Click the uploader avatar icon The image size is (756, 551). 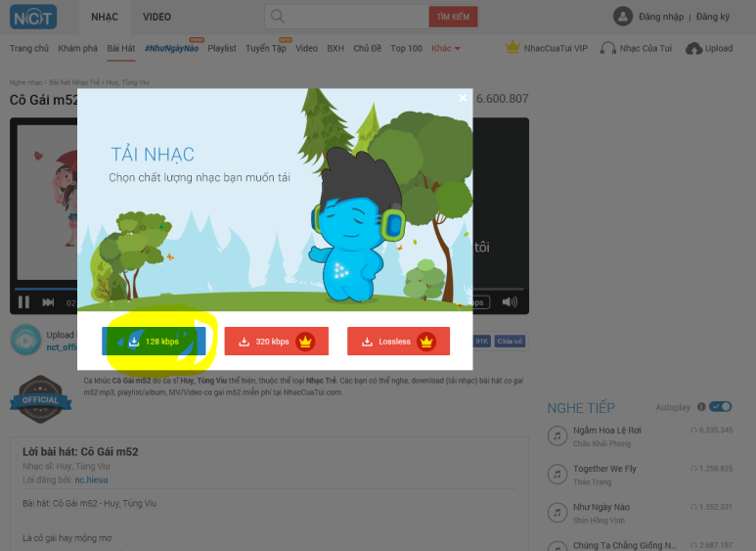coord(25,341)
